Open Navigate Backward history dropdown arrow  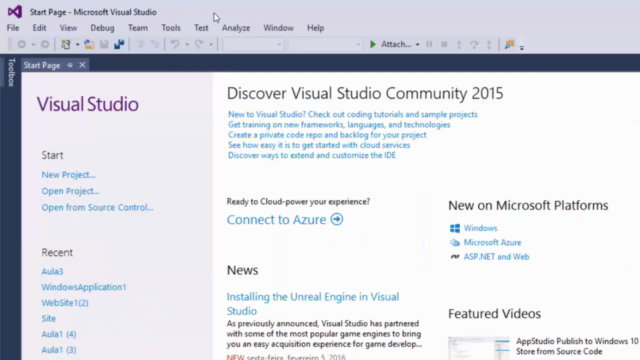(33, 44)
